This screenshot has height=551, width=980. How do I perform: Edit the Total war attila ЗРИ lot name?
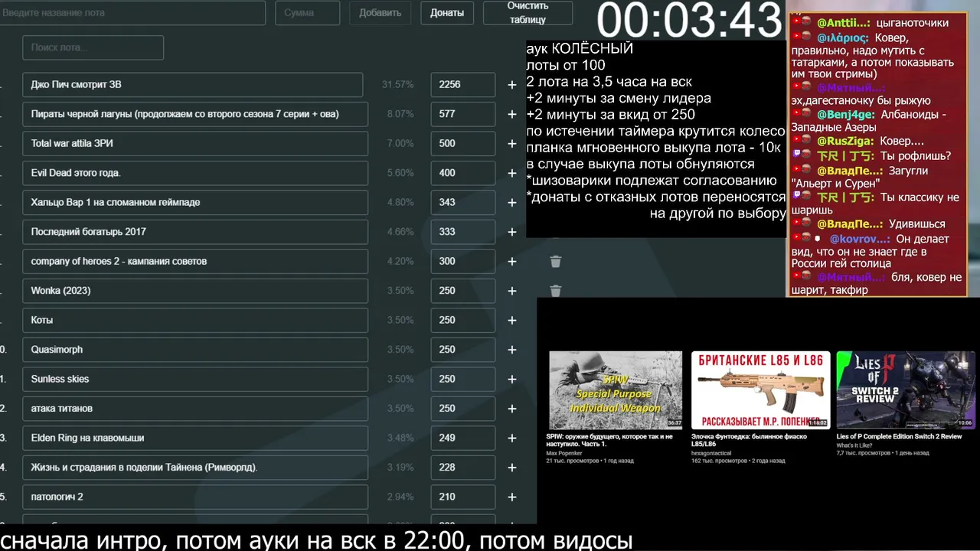point(194,144)
